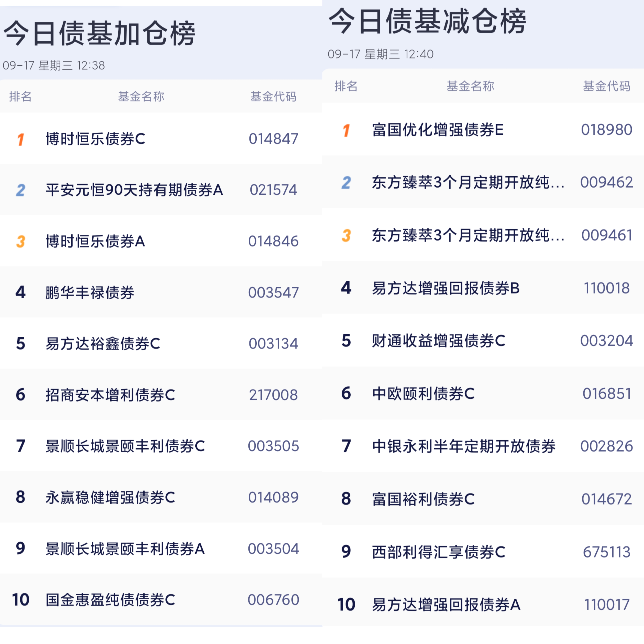Screen dimensions: 644x644
Task: Select fund code 217008
Action: 273,395
